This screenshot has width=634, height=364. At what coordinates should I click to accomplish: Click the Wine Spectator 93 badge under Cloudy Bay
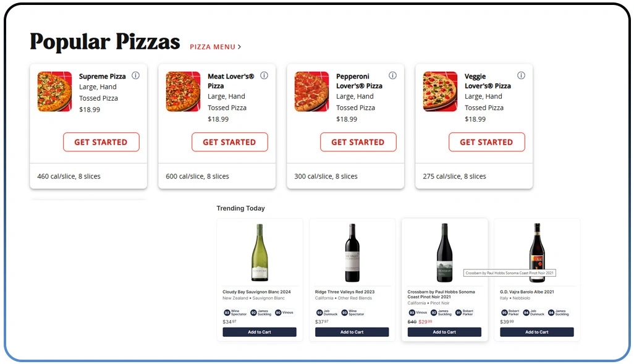(x=235, y=313)
